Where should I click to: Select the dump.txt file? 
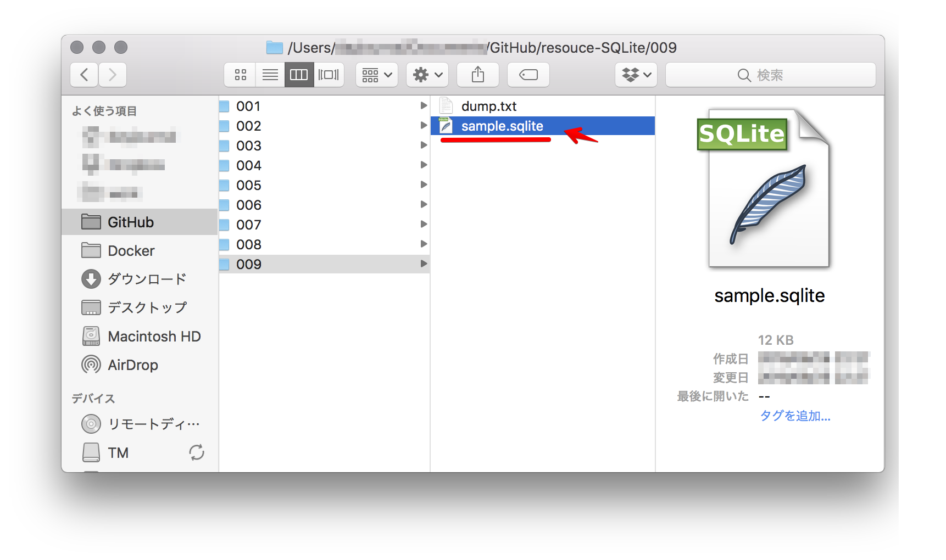[543, 106]
